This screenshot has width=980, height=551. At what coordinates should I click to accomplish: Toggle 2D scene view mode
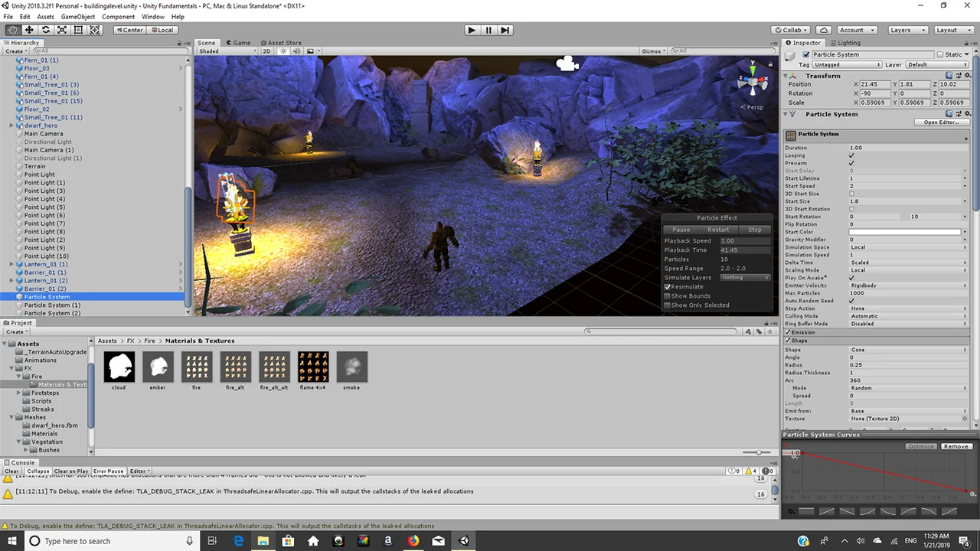267,51
